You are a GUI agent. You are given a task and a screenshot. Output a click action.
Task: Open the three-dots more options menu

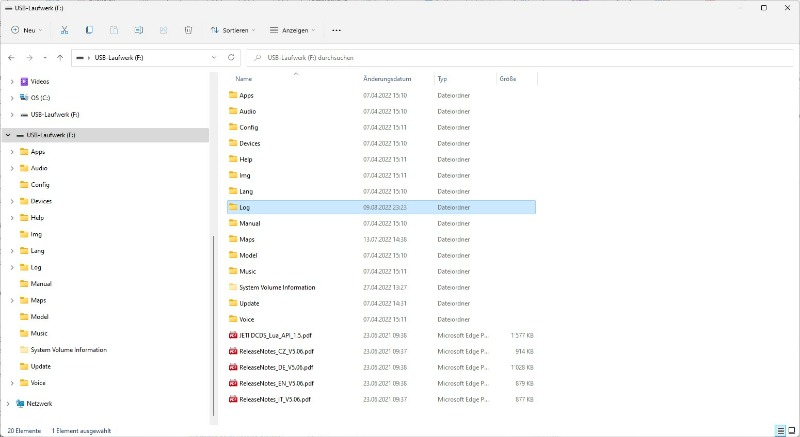336,31
